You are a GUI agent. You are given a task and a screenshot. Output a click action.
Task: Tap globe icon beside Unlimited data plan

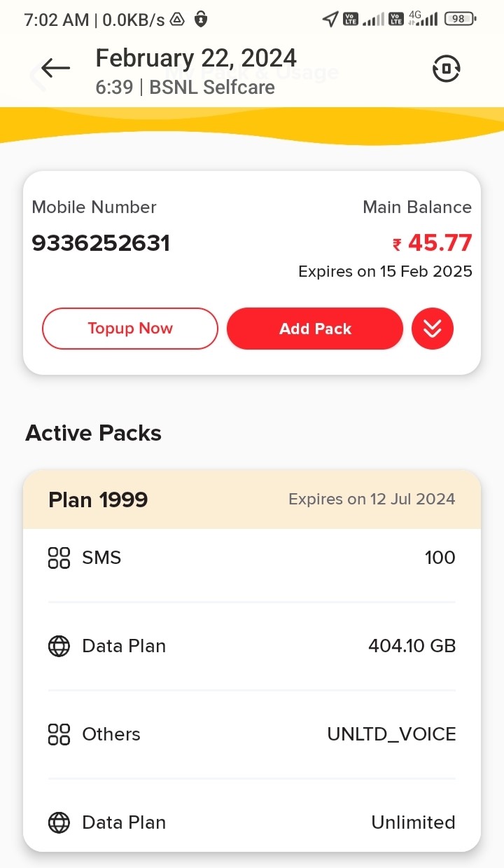pos(59,822)
